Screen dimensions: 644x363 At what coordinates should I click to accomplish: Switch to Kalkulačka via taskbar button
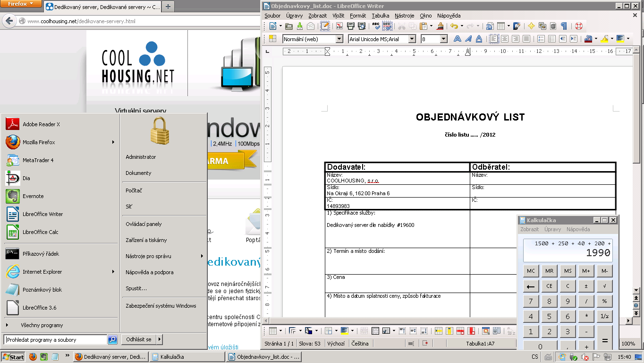pyautogui.click(x=187, y=357)
